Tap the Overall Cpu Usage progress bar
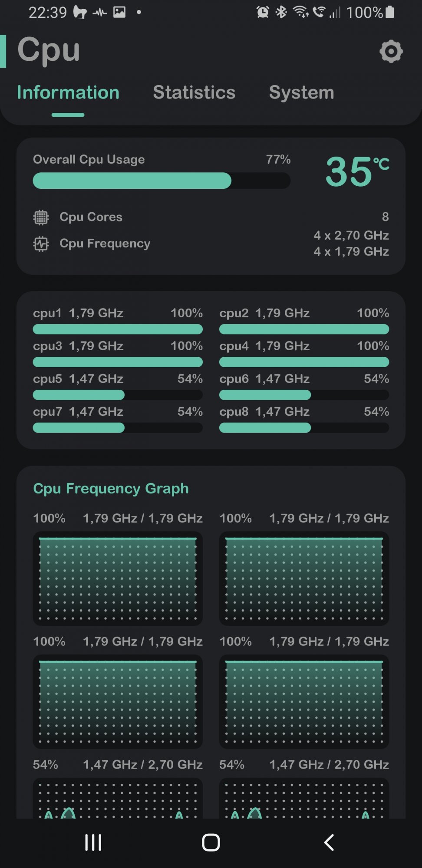The width and height of the screenshot is (422, 868). [162, 181]
